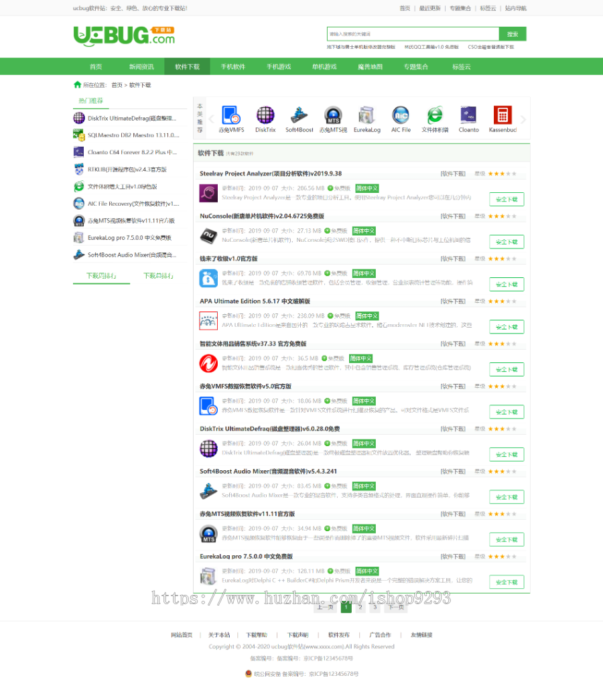Image resolution: width=603 pixels, height=700 pixels.
Task: Go to page 3 in pagination
Action: (375, 607)
